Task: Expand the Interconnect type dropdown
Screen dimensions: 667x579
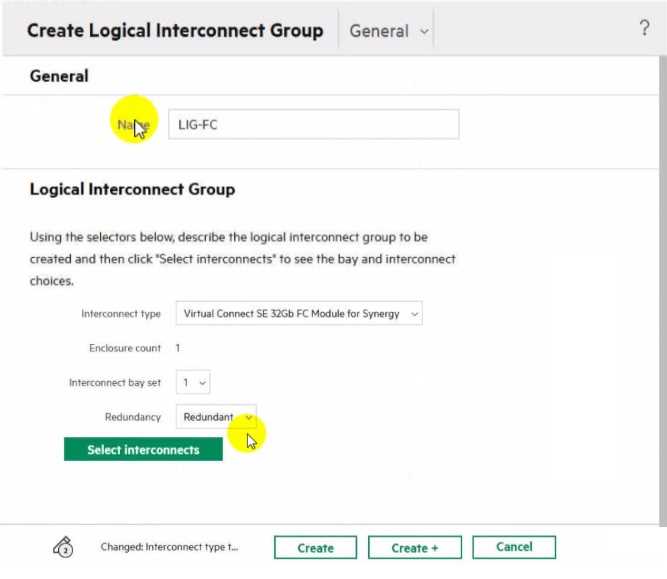Action: pos(299,314)
